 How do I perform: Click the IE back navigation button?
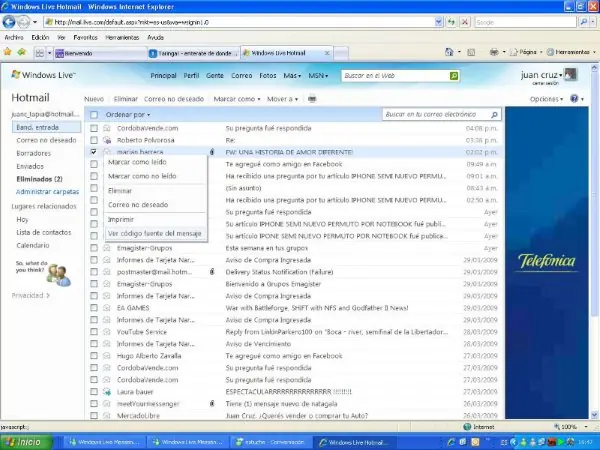click(9, 22)
